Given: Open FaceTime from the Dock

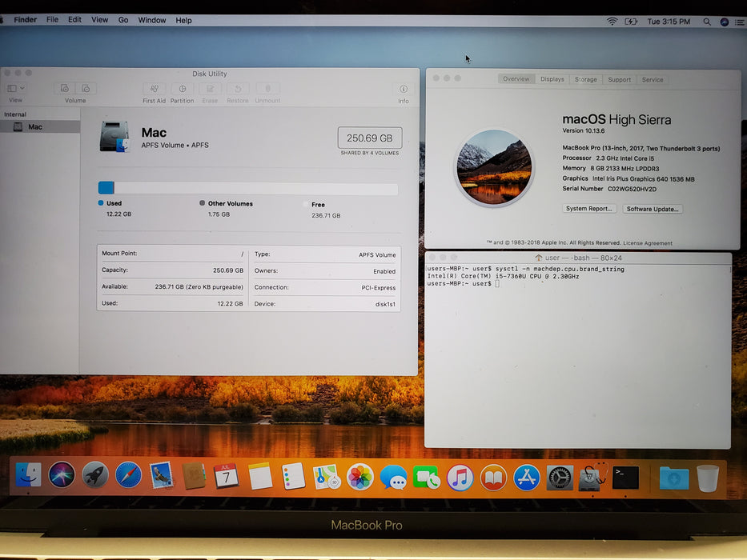Looking at the screenshot, I should pyautogui.click(x=427, y=478).
